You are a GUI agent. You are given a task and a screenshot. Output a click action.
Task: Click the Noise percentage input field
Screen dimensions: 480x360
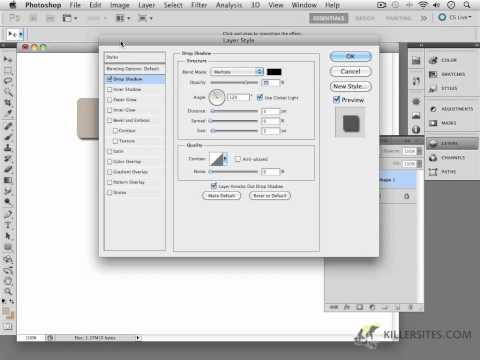pos(270,172)
